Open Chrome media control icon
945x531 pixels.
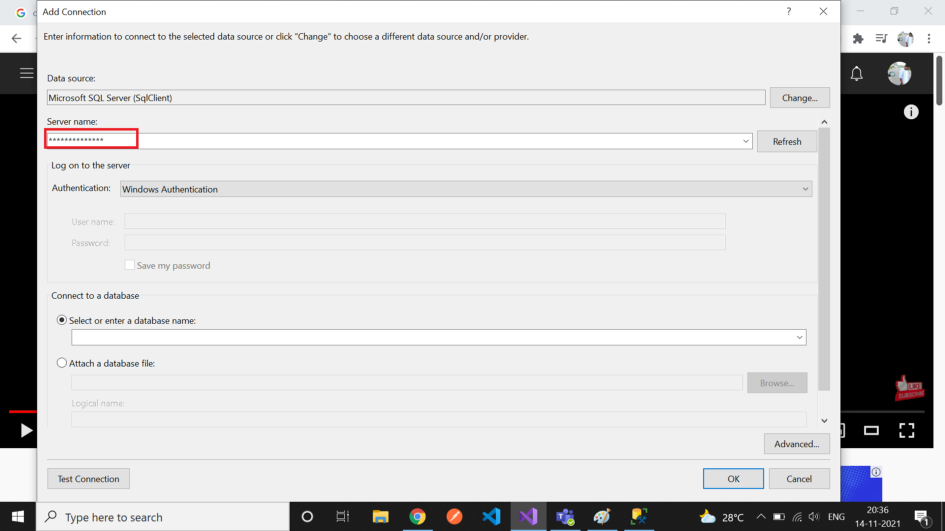click(x=881, y=39)
